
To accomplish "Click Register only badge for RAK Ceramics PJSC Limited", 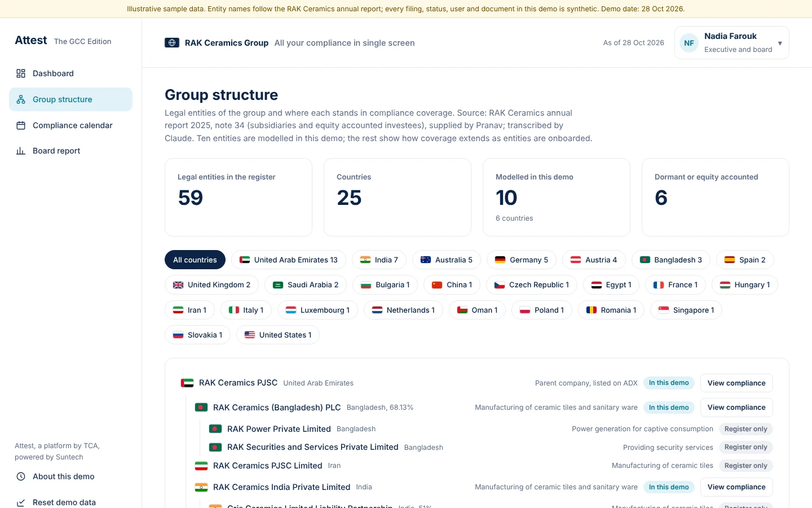I will 745,466.
